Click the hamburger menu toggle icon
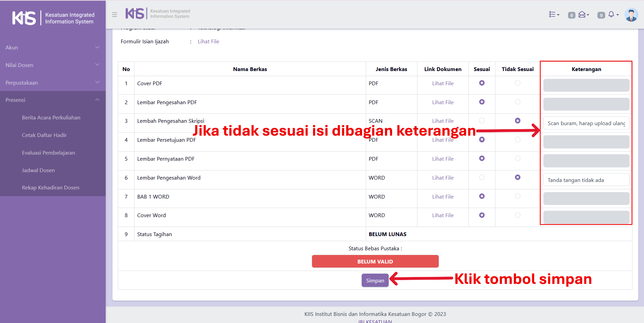The height and width of the screenshot is (323, 644). pyautogui.click(x=114, y=15)
